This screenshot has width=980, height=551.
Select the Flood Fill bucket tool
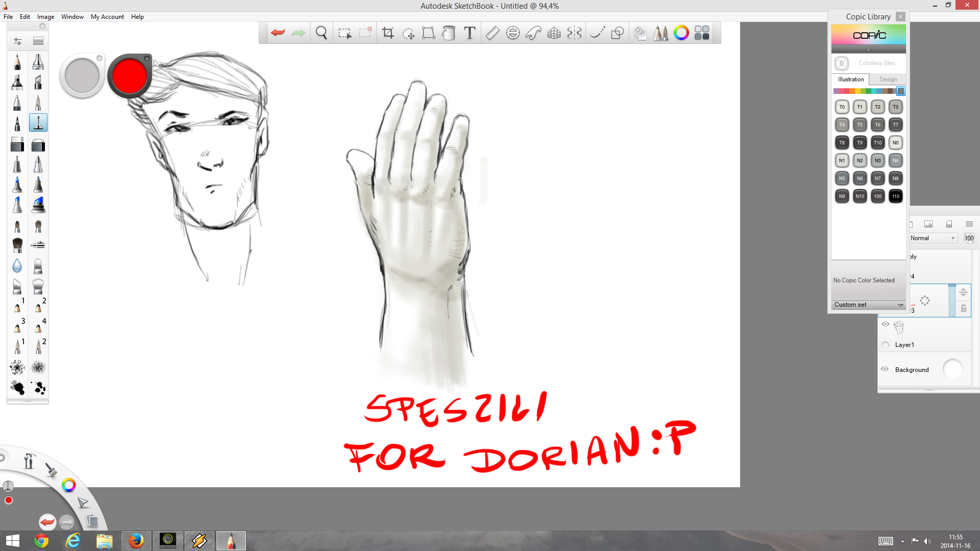coord(449,33)
